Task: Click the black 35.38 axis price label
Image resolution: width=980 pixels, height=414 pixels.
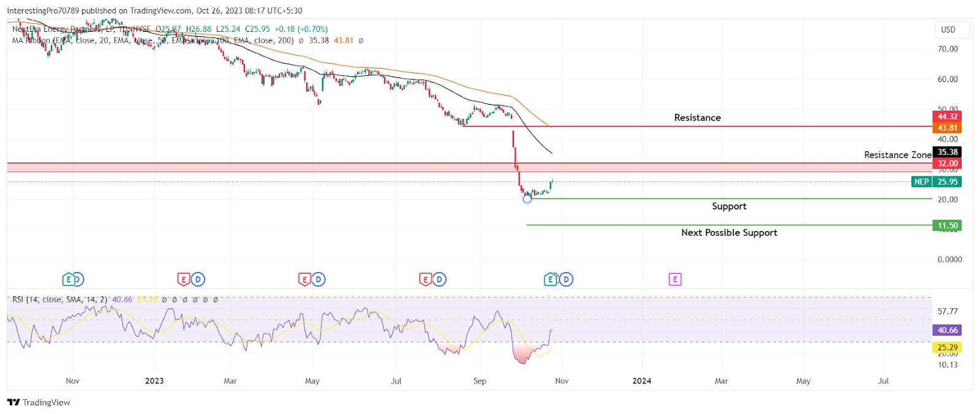Action: (x=947, y=152)
